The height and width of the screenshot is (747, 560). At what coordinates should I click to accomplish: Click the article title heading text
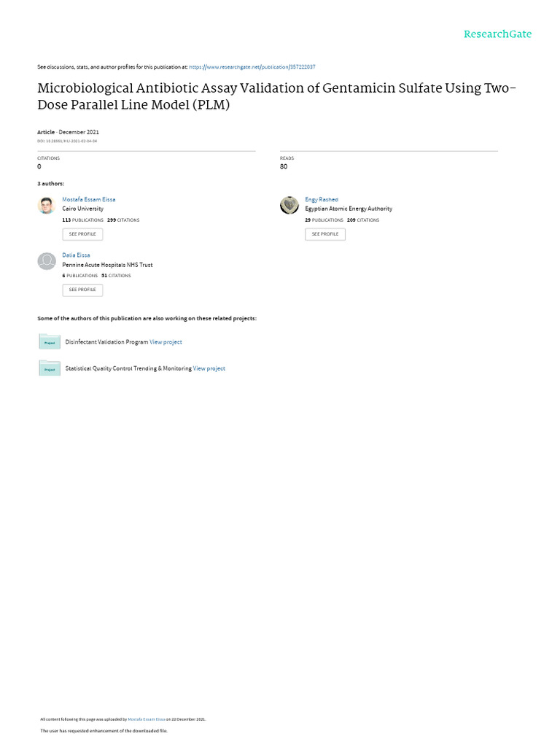276,96
